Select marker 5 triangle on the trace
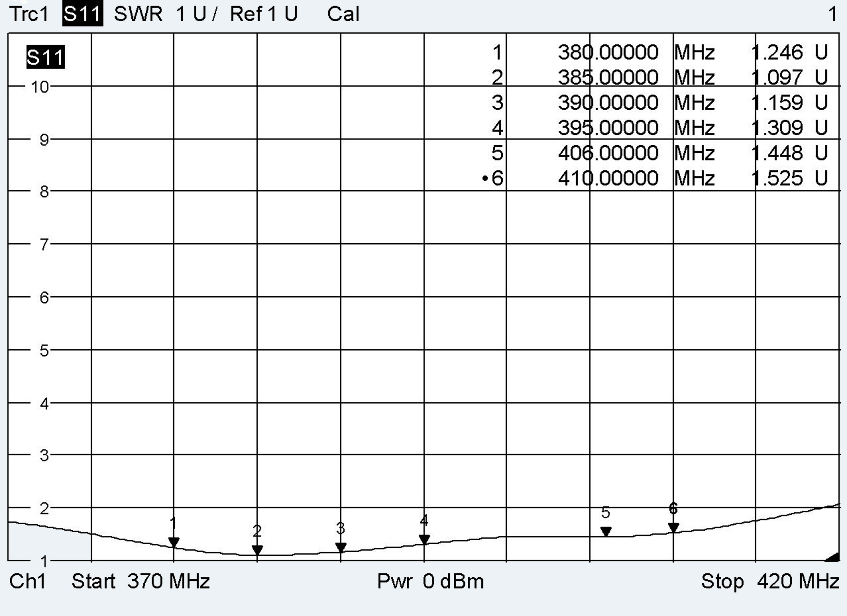 coord(606,532)
